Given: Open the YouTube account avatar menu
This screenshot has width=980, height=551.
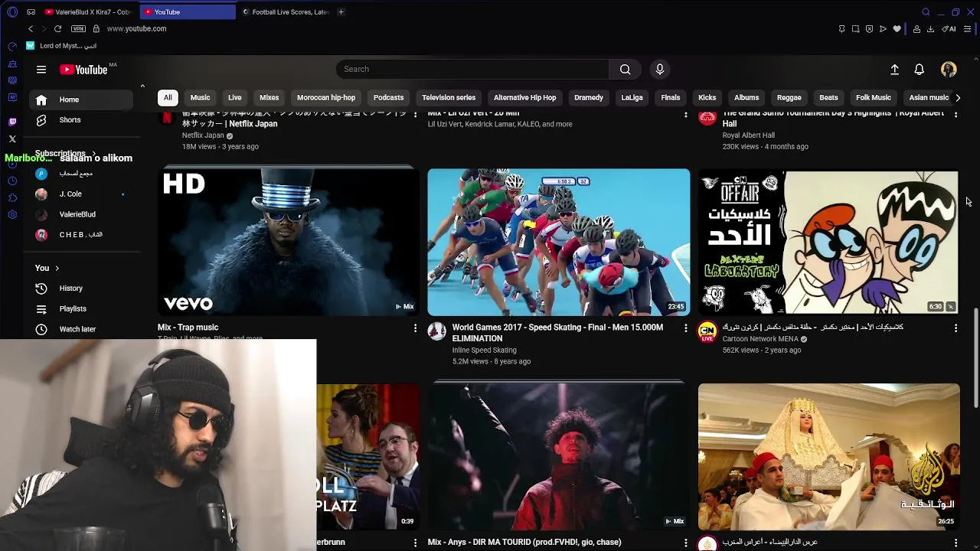Looking at the screenshot, I should click(949, 70).
